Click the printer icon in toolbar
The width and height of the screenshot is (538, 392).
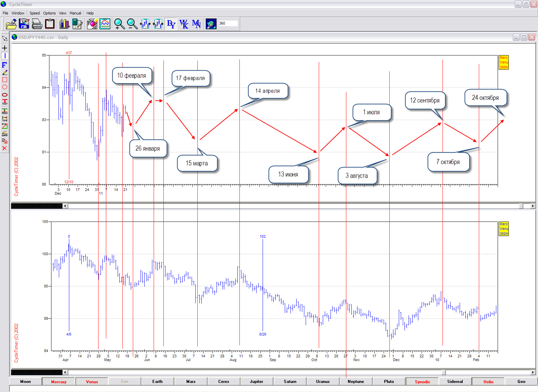point(37,24)
